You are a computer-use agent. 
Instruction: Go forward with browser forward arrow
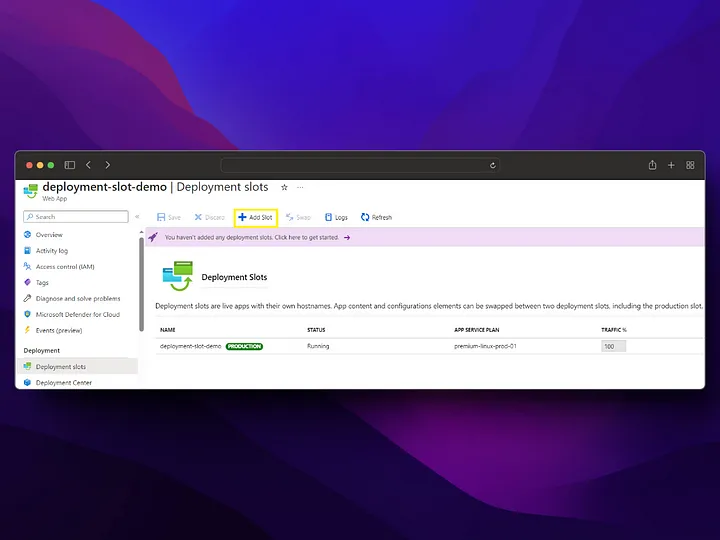(x=107, y=165)
